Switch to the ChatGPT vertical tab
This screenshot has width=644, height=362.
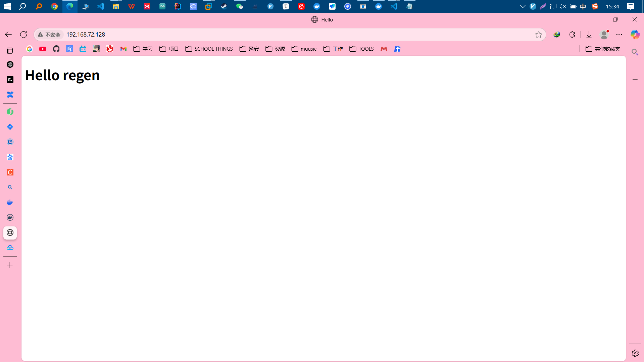(x=10, y=64)
